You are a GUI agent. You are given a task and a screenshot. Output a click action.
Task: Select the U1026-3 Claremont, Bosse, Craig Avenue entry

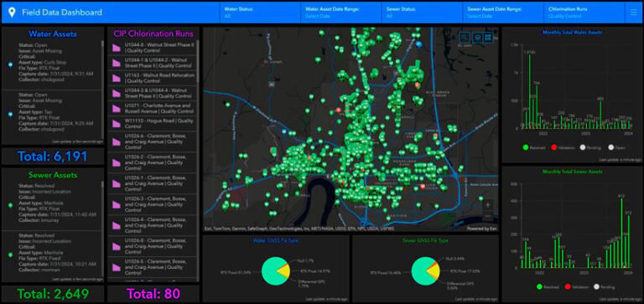[x=152, y=204]
